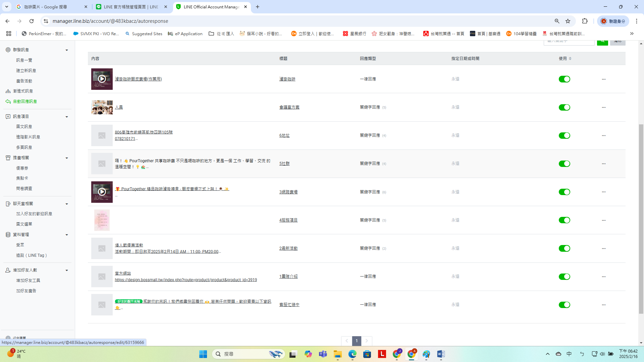Switch off the 客服忙碌中 toggle
644x362 pixels.
pos(564,305)
